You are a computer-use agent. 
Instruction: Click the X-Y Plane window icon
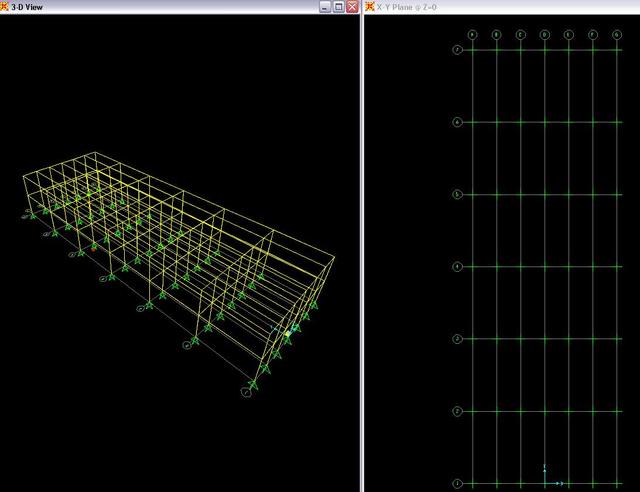click(369, 7)
